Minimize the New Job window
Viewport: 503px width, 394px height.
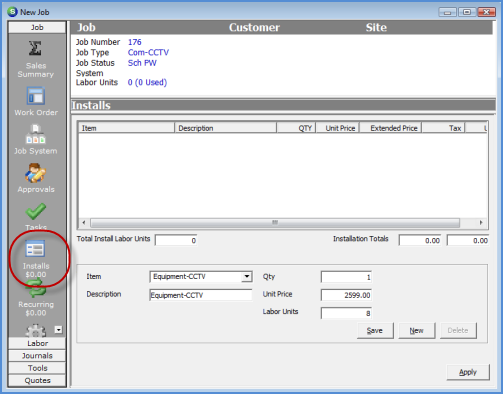click(447, 12)
